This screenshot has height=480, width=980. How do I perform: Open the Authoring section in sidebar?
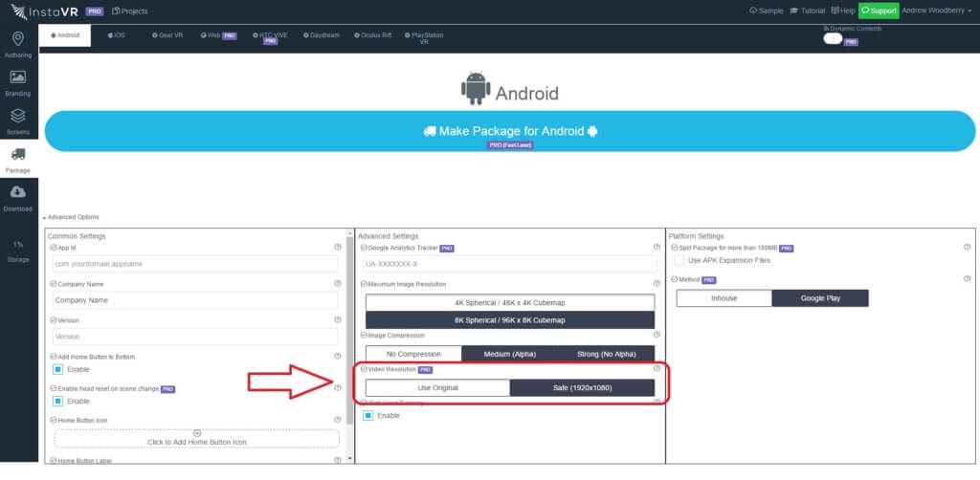(18, 45)
